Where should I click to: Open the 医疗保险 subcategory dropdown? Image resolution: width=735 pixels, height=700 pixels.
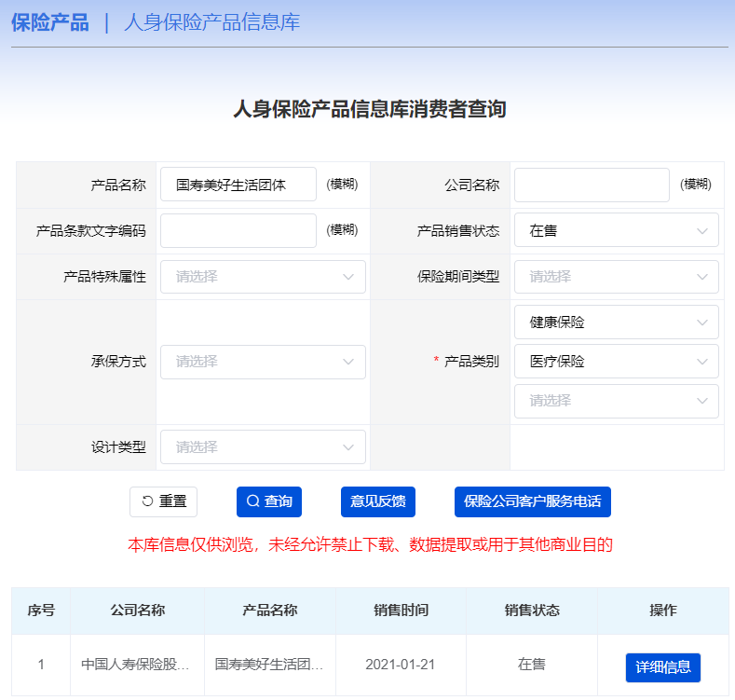pos(617,362)
